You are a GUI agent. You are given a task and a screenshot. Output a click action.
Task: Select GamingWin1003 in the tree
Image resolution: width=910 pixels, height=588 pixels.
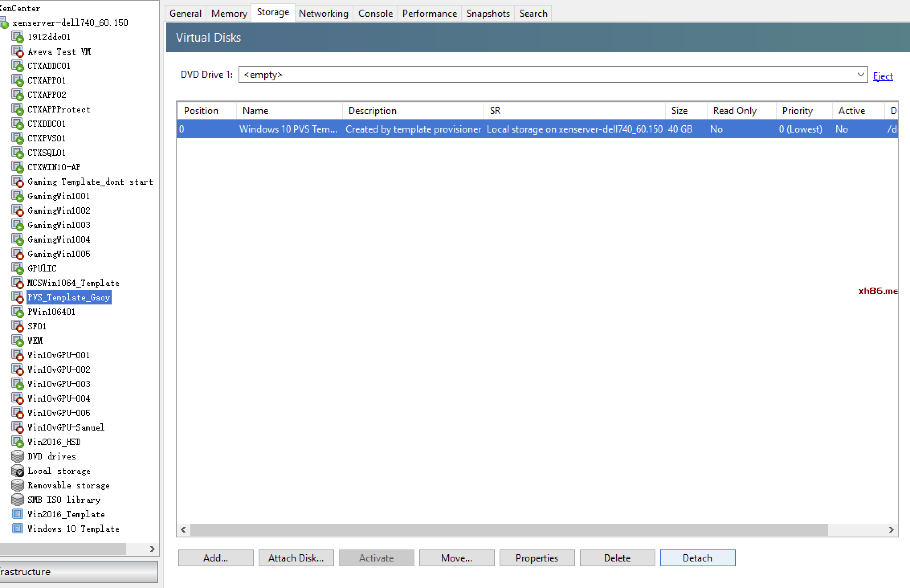click(x=59, y=225)
